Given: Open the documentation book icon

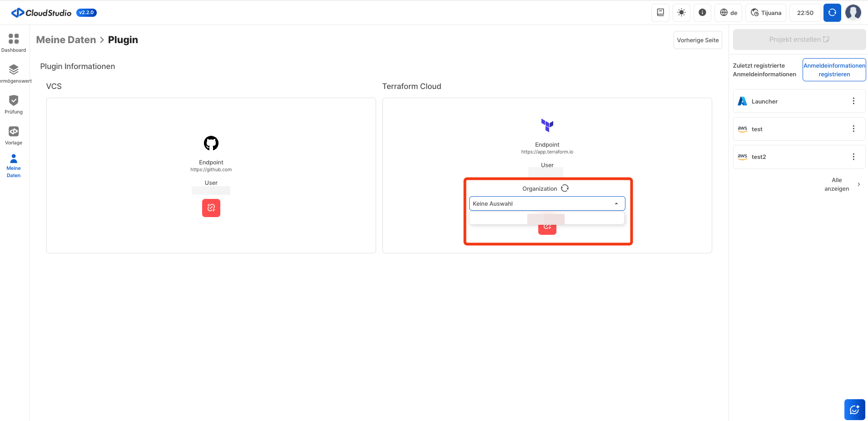Looking at the screenshot, I should tap(660, 13).
